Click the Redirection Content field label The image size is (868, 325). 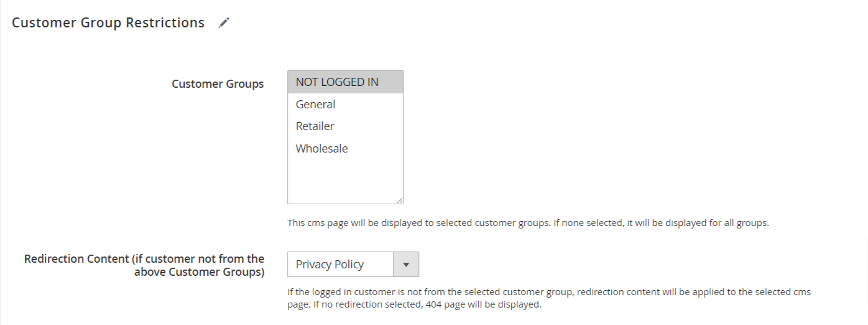[x=144, y=265]
